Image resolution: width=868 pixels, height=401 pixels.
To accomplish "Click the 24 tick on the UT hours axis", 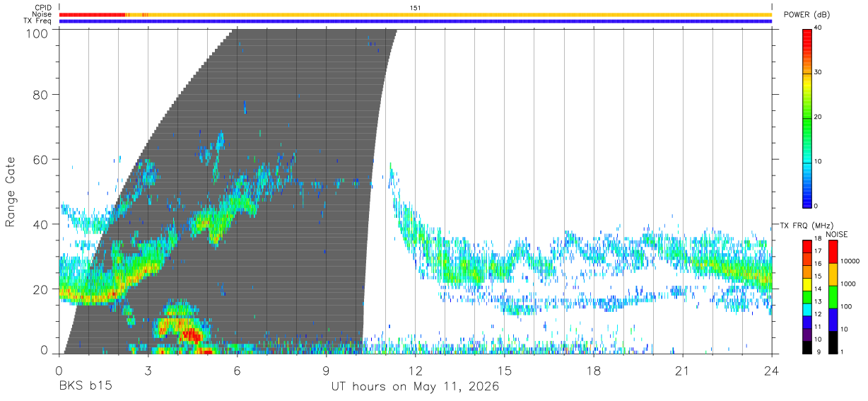I will (772, 371).
